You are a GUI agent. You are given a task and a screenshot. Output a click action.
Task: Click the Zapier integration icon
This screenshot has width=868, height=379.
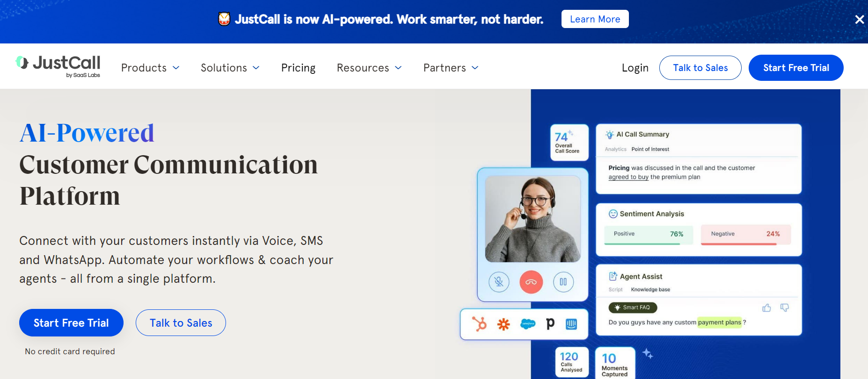pos(503,324)
